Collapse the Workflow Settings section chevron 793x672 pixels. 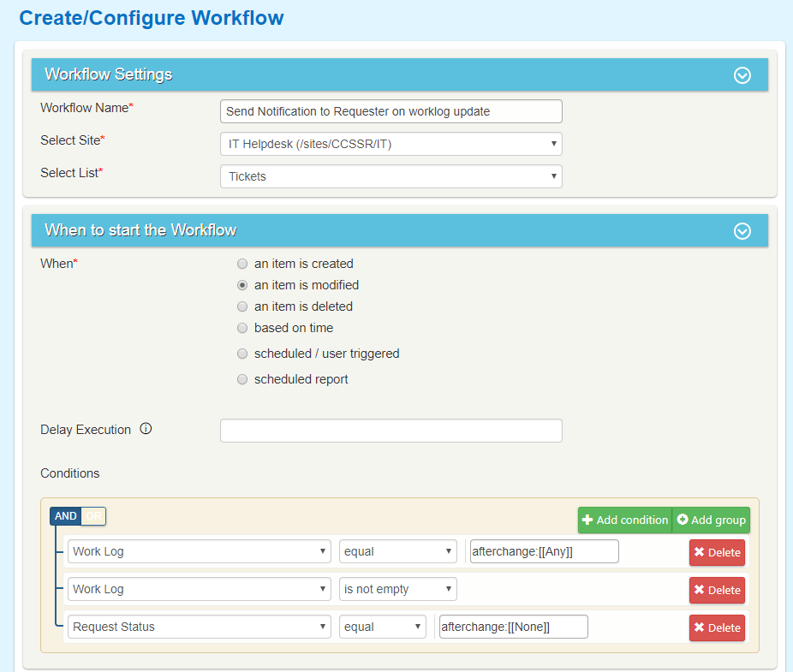(742, 75)
